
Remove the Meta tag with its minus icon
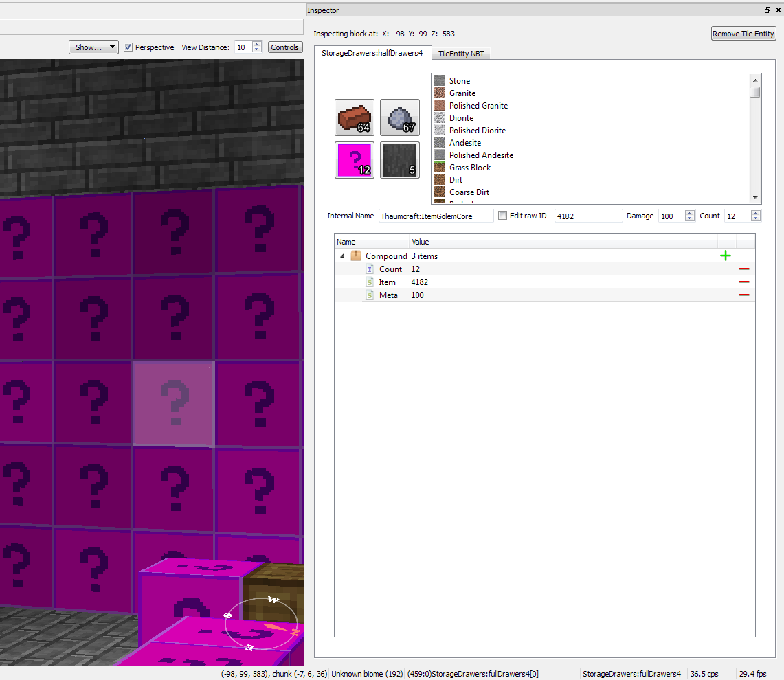click(x=744, y=295)
